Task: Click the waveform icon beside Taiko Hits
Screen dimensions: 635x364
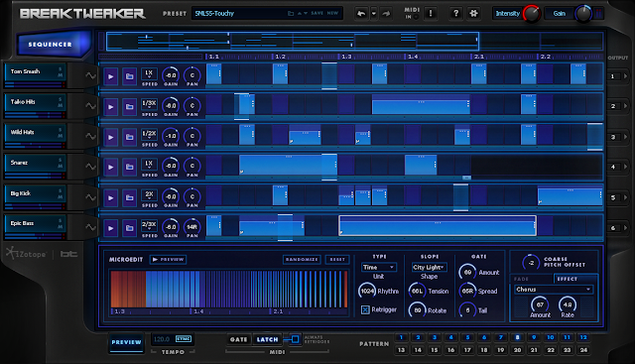Action: click(x=90, y=106)
